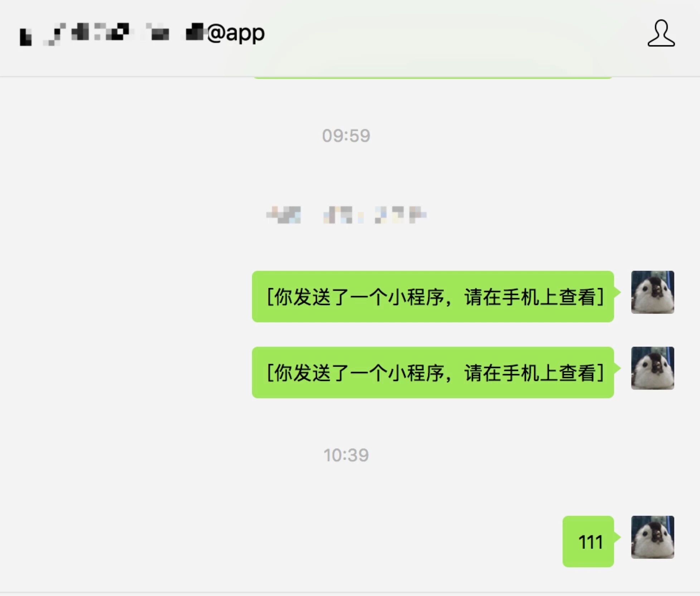Image resolution: width=700 pixels, height=596 pixels.
Task: Click the divider line above the input area
Action: 350,592
